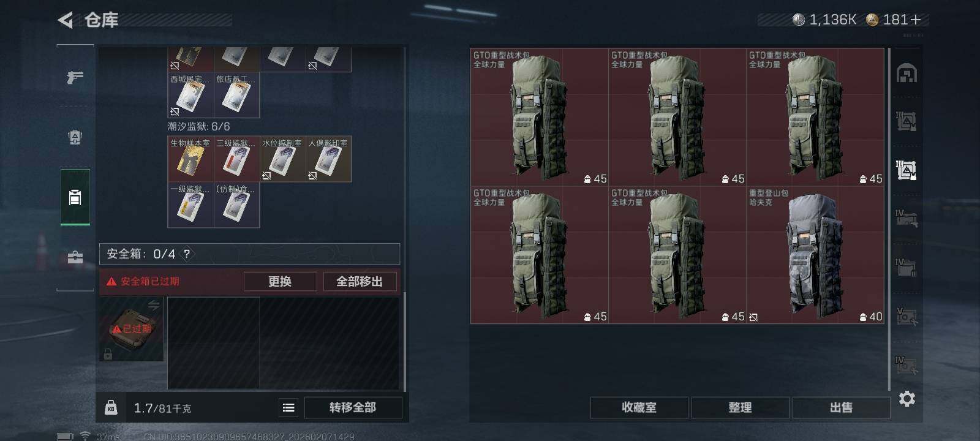Open 收藏室 button
The width and height of the screenshot is (980, 441).
(x=639, y=407)
